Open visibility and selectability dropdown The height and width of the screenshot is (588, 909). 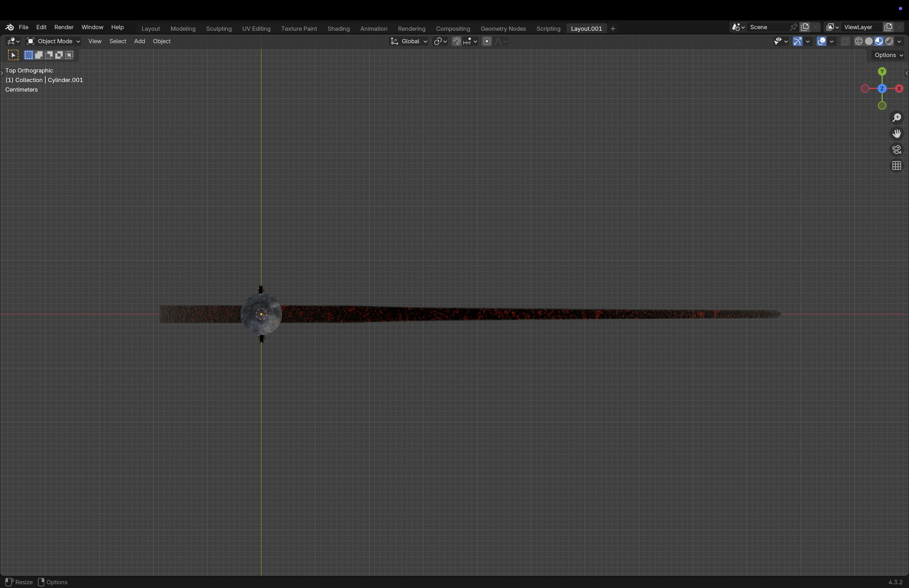[x=781, y=41]
